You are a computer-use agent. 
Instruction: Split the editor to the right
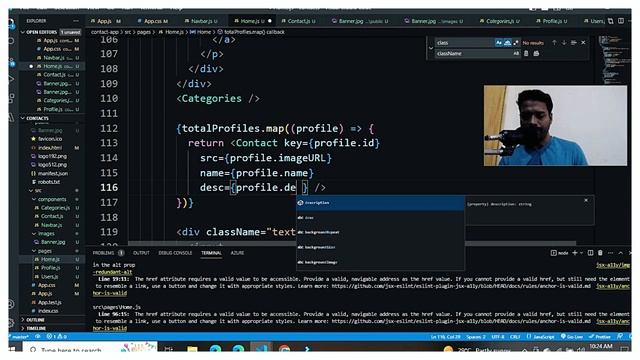(621, 21)
